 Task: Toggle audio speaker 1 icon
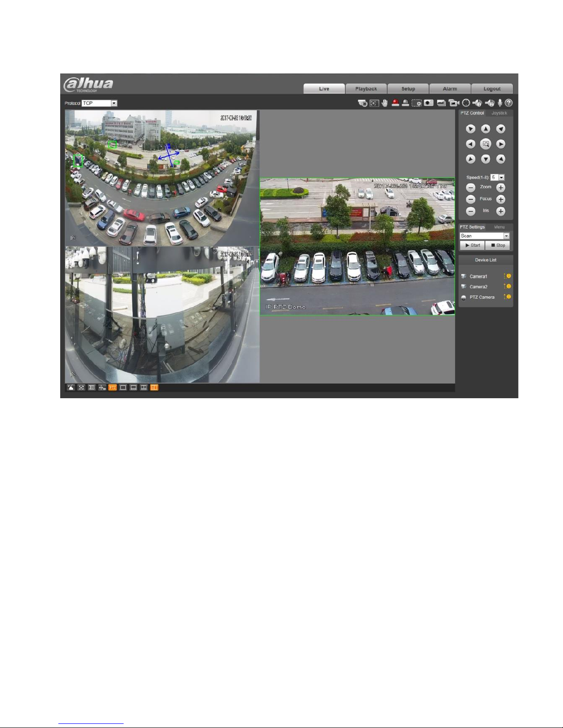pyautogui.click(x=477, y=103)
